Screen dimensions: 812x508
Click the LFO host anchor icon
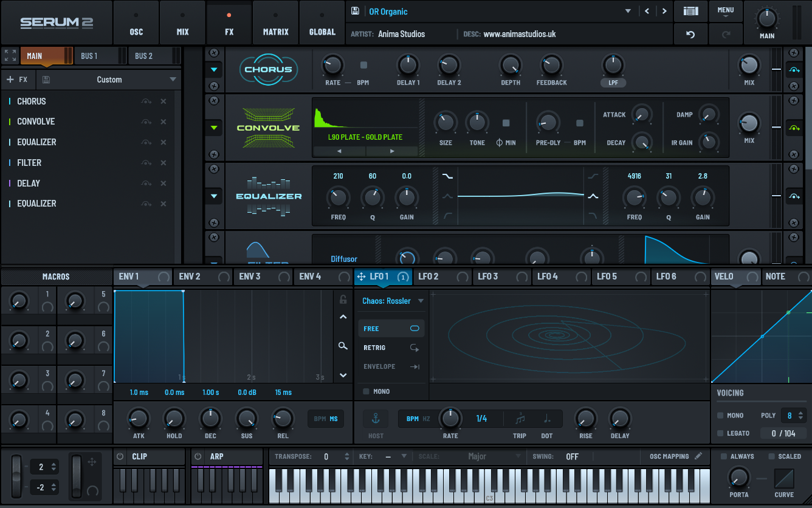click(x=376, y=419)
